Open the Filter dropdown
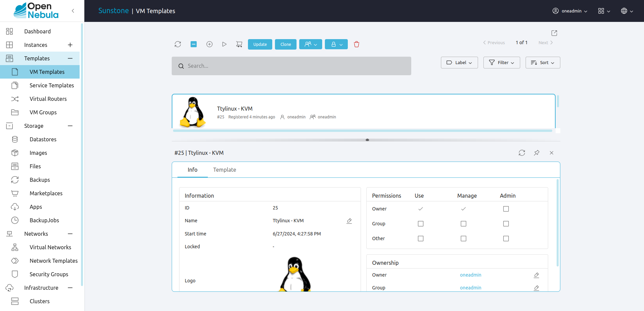 (502, 62)
